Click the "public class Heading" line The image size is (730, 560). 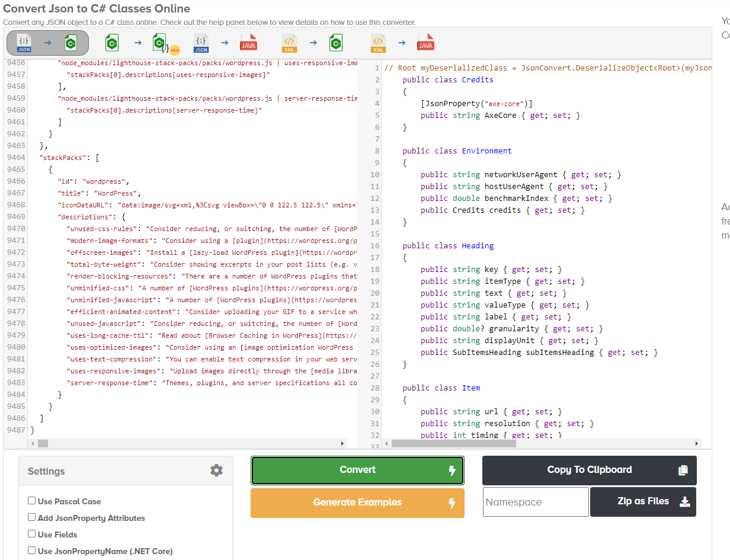[448, 245]
